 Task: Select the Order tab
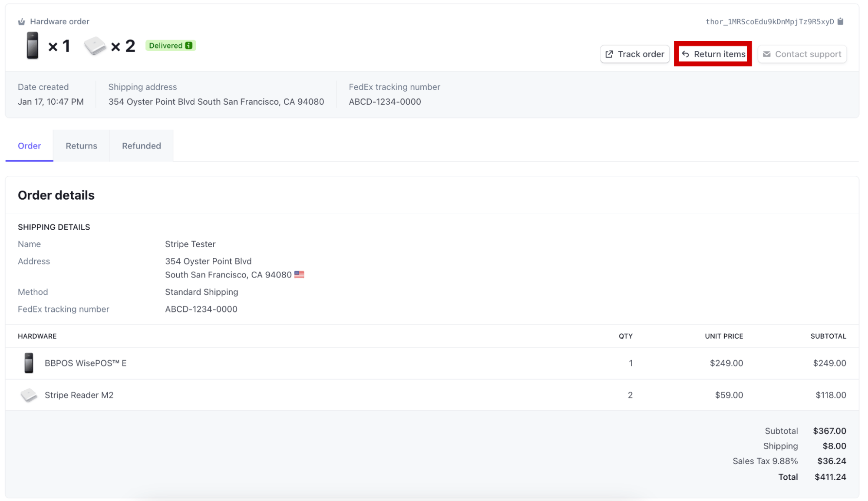click(29, 146)
